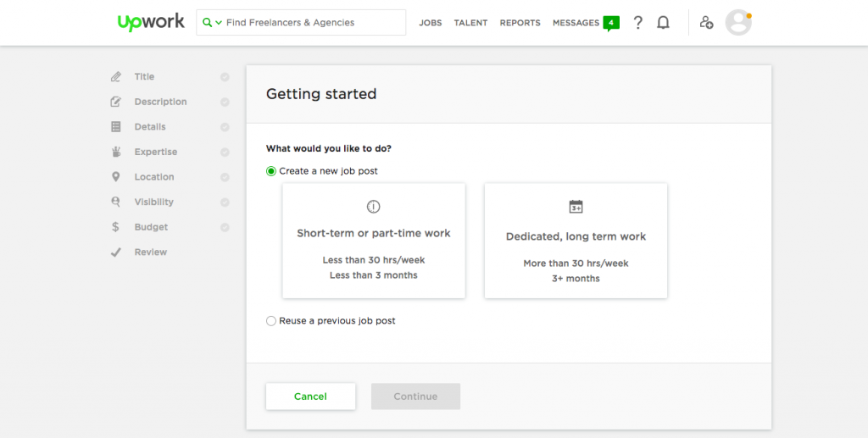Select Create a new job post radio
Viewport: 868px width, 438px height.
point(270,171)
